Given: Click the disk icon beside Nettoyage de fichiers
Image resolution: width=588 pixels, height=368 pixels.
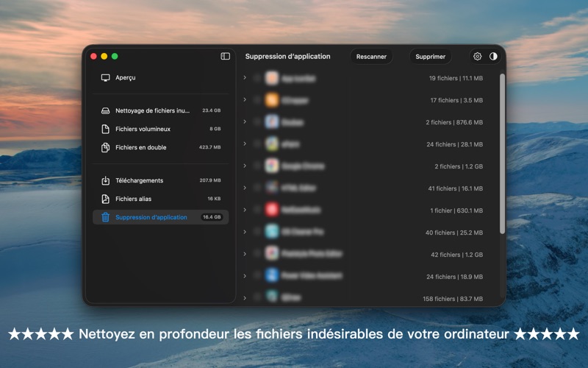Looking at the screenshot, I should pos(105,111).
